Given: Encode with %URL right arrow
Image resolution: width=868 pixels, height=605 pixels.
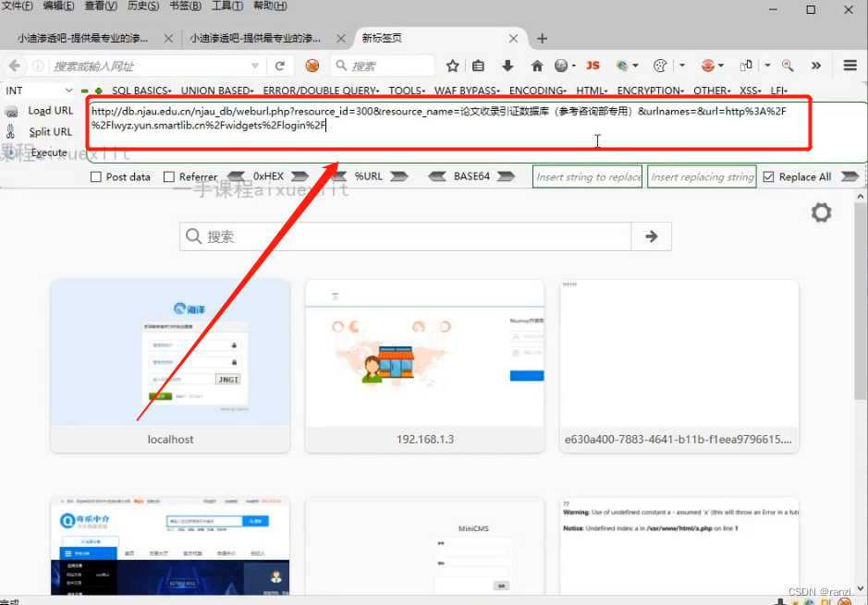Looking at the screenshot, I should point(399,176).
